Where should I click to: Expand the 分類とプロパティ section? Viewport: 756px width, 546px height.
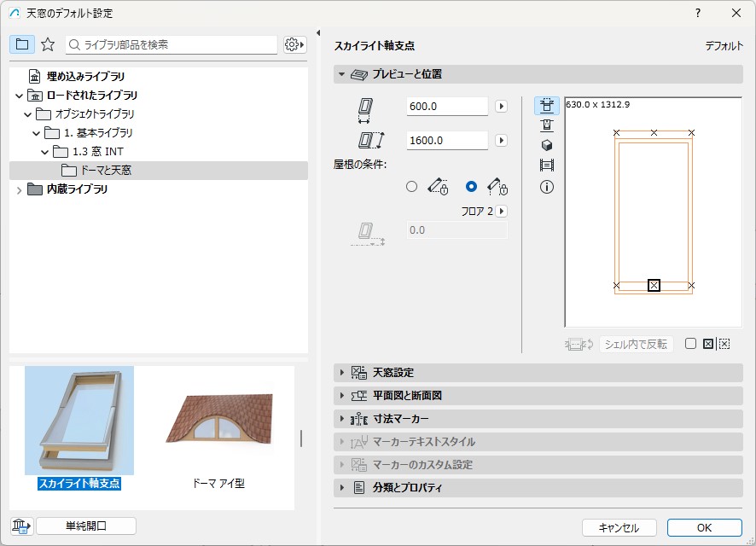(x=342, y=488)
